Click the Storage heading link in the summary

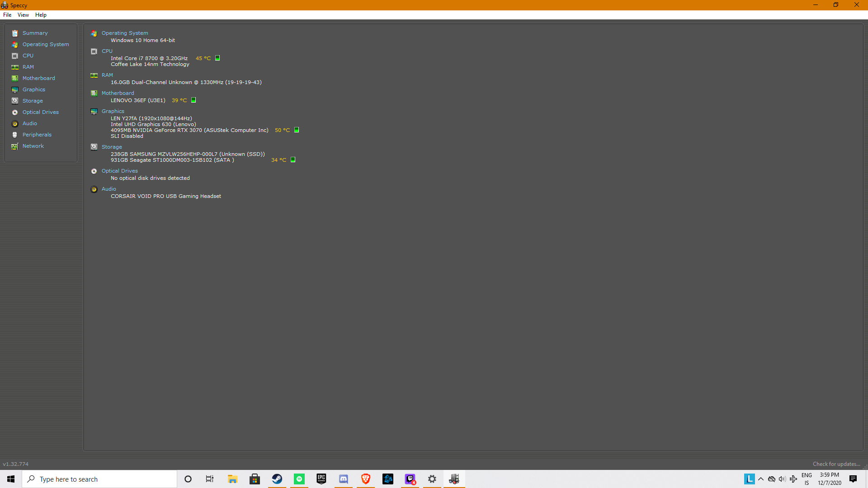112,147
